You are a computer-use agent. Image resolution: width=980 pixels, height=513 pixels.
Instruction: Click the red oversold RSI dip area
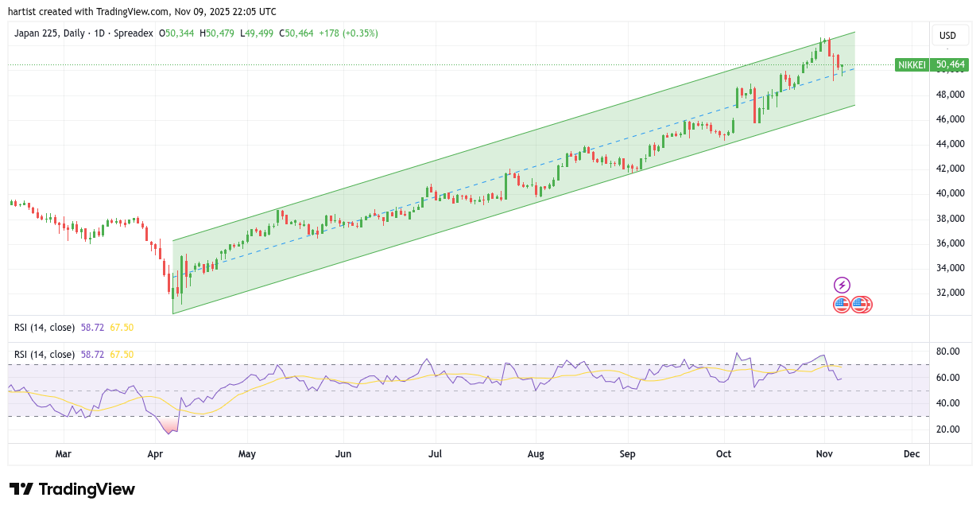[169, 428]
